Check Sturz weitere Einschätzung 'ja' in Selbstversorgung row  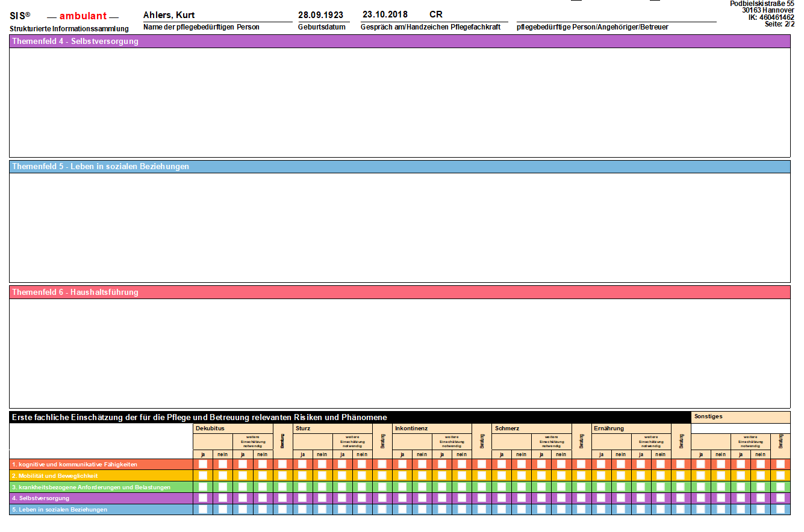(342, 498)
